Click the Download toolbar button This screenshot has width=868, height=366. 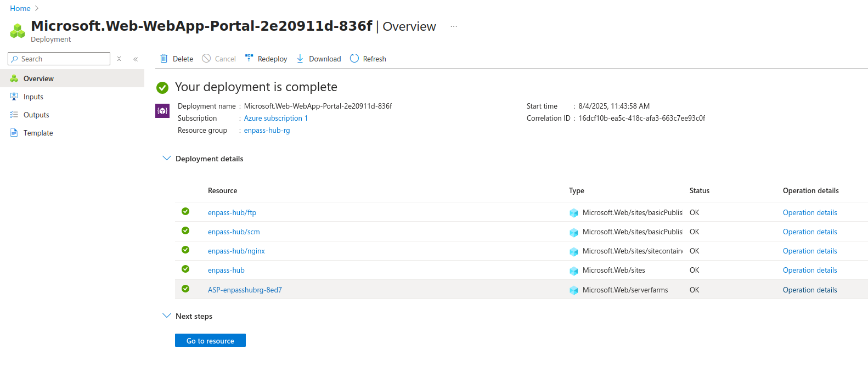pyautogui.click(x=319, y=59)
